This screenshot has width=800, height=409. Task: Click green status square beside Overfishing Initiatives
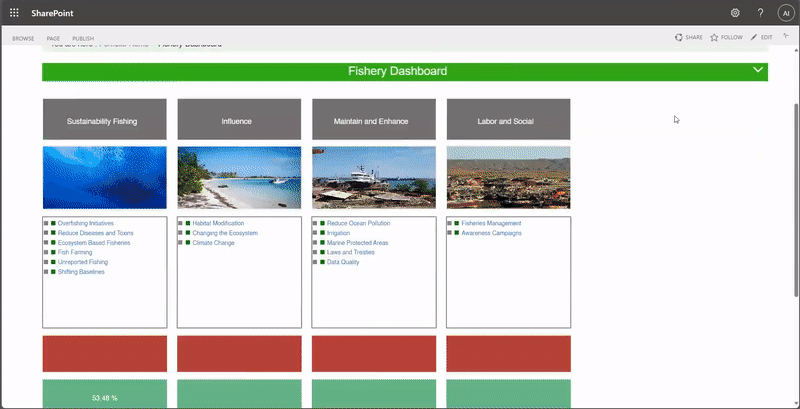coord(53,223)
